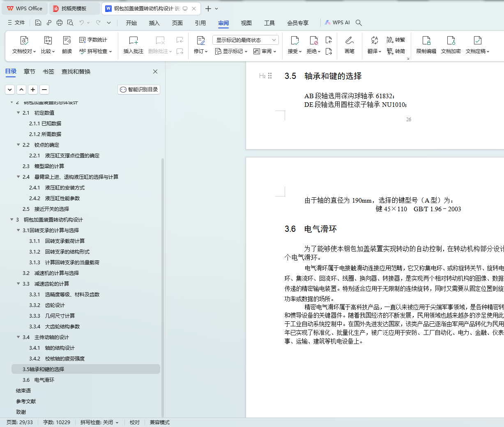Screen dimensions: 504x427
Task: Click the drag handle beside heading 3.5
Action: coord(270,76)
